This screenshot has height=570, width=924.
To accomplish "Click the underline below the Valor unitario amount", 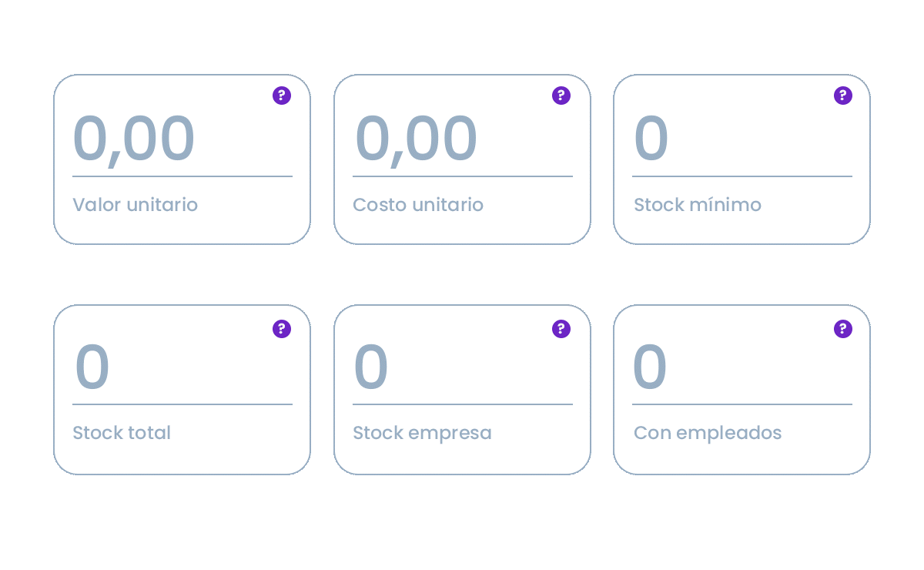I will coord(182,176).
